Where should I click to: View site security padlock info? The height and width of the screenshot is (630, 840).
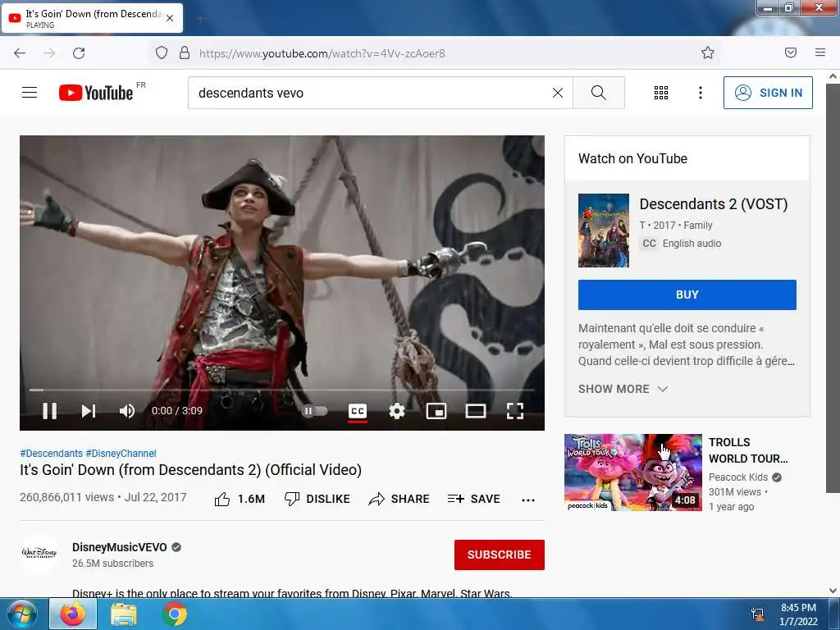click(x=185, y=53)
